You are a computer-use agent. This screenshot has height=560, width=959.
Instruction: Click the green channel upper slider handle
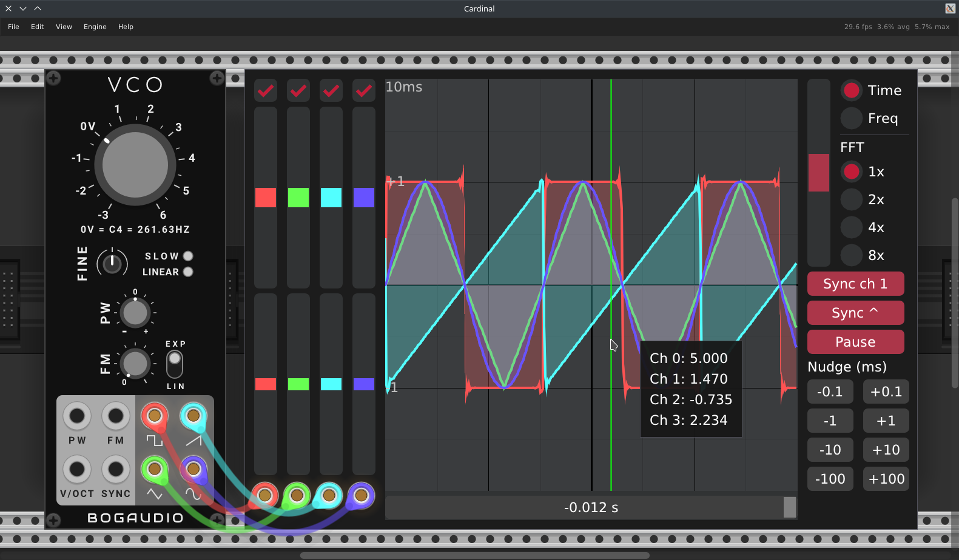[298, 198]
